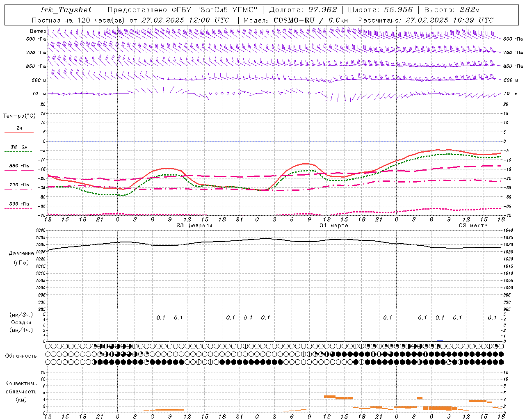525x420 pixels.
Task: Select the forecast start time '27.02.2025 12:00 UTC'
Action: [185, 20]
